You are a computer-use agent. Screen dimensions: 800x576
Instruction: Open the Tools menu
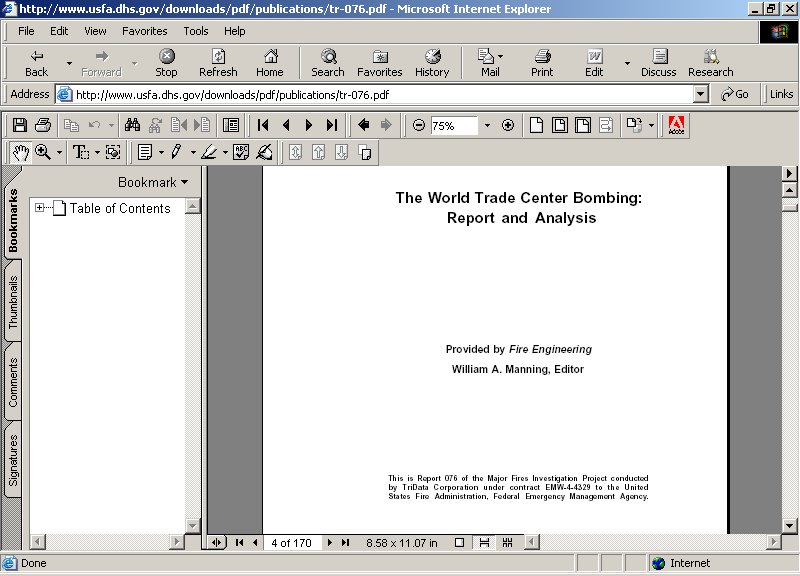(x=195, y=31)
